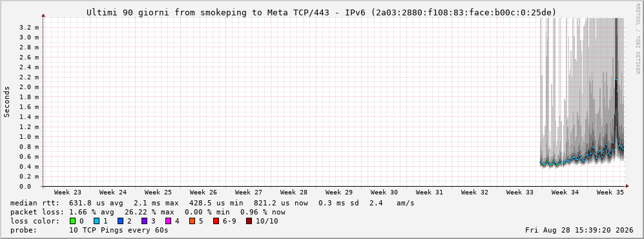Click the red 6-9 loss swatch
Viewport: 644px width, 239px height.
(x=216, y=222)
